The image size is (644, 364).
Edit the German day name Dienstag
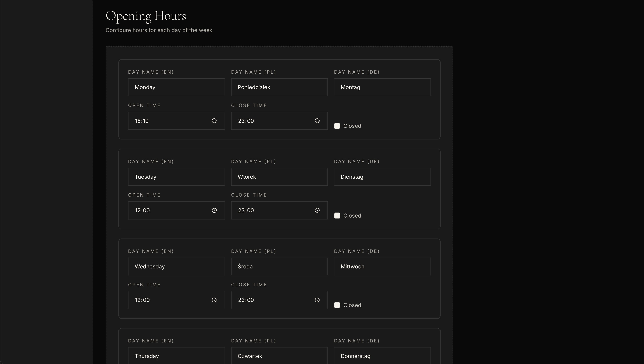[x=382, y=177]
